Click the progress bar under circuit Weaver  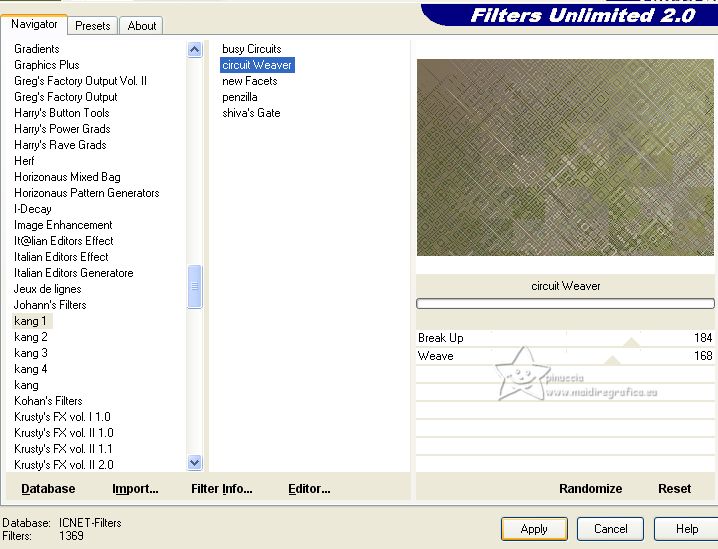pos(565,304)
